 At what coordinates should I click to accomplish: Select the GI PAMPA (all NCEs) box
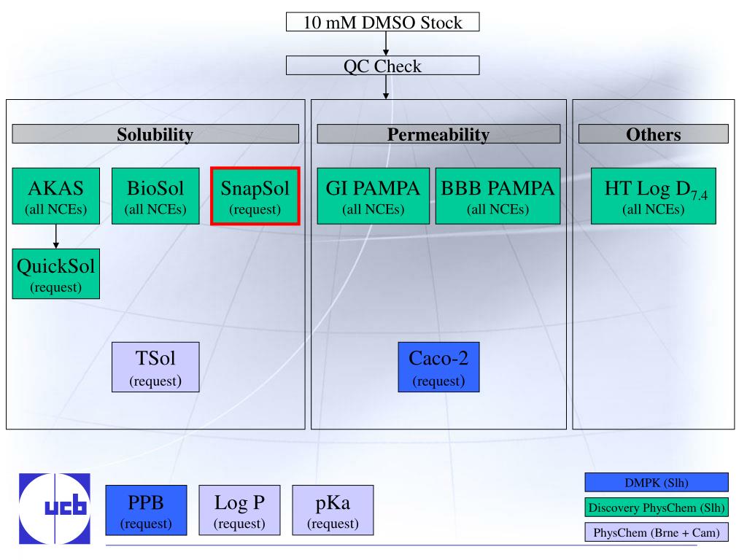click(373, 195)
